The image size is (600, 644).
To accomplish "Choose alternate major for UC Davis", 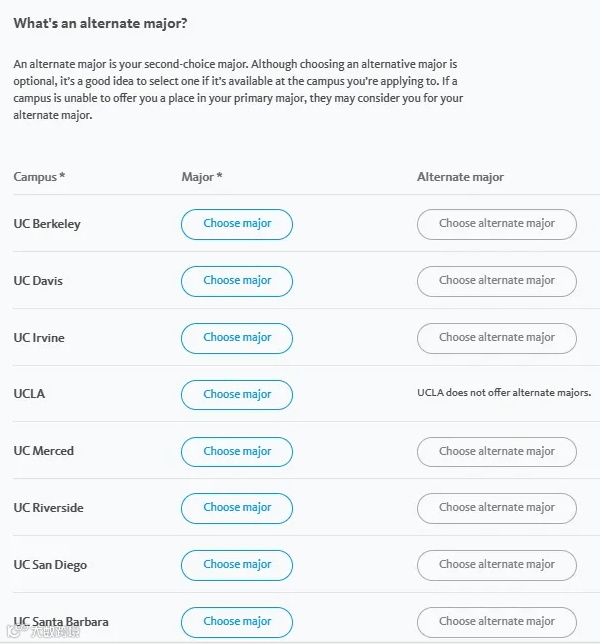I will point(496,281).
